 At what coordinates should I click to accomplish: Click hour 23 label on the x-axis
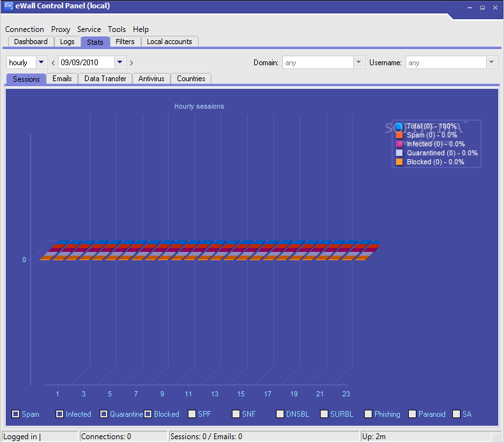[x=346, y=394]
